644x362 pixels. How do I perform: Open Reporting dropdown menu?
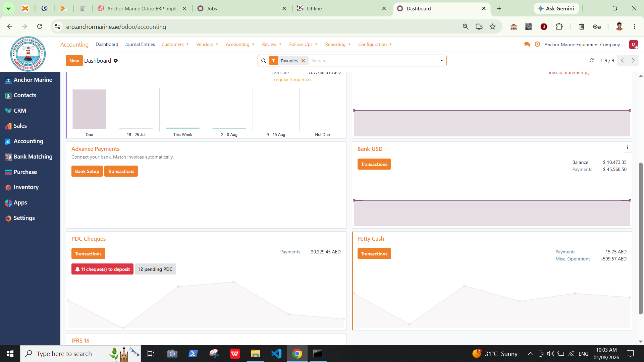[338, 44]
